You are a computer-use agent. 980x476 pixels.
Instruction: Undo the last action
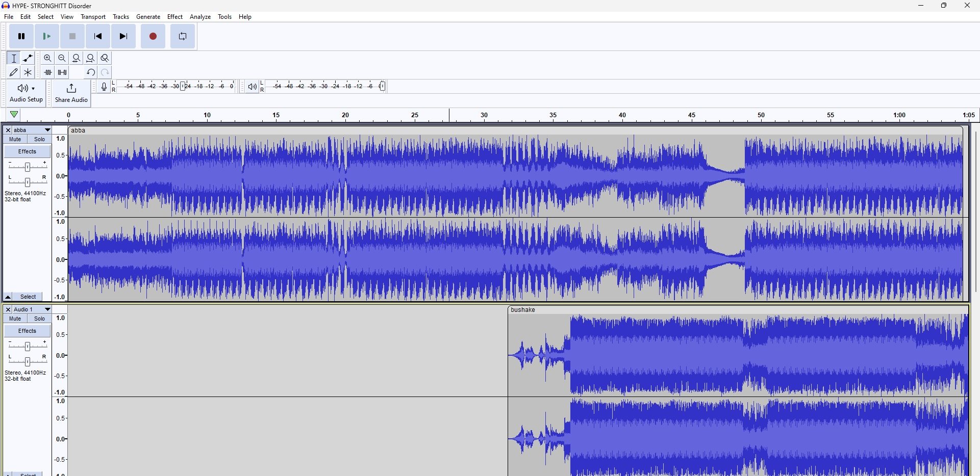tap(91, 72)
